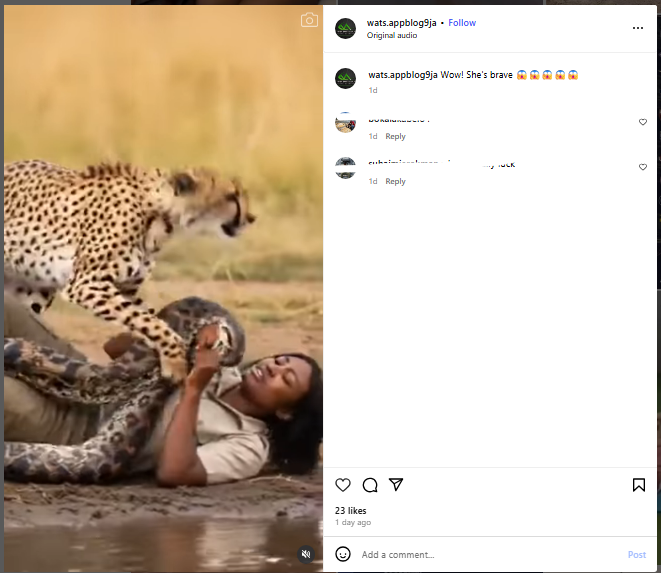The image size is (661, 573).
Task: Click the Add a comment field
Action: (x=489, y=554)
